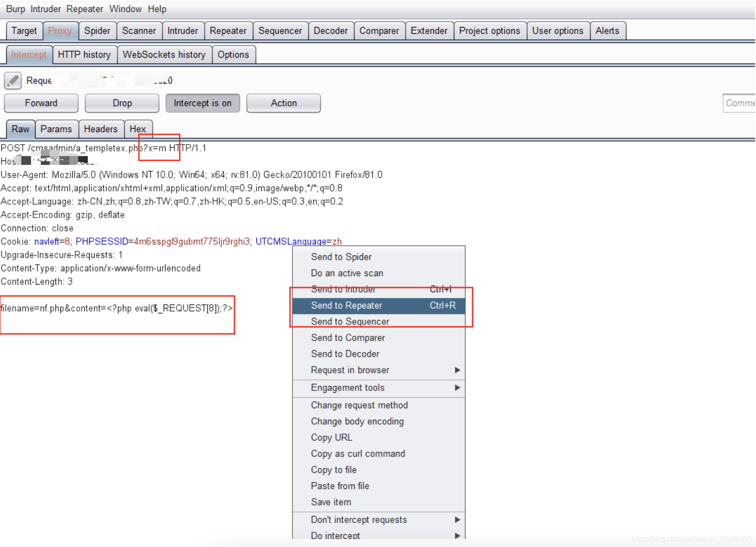Choose Paste from file
The image size is (756, 547).
pyautogui.click(x=379, y=486)
